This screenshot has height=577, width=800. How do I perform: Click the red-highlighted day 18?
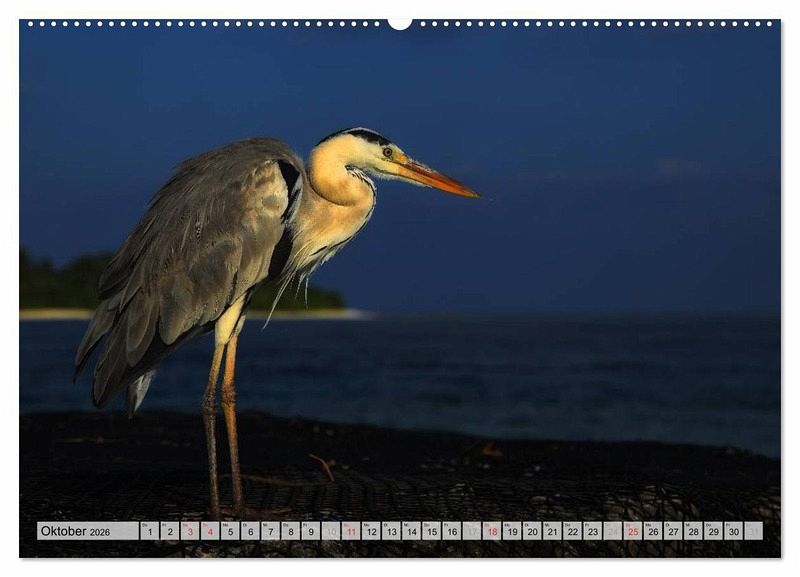pyautogui.click(x=492, y=531)
